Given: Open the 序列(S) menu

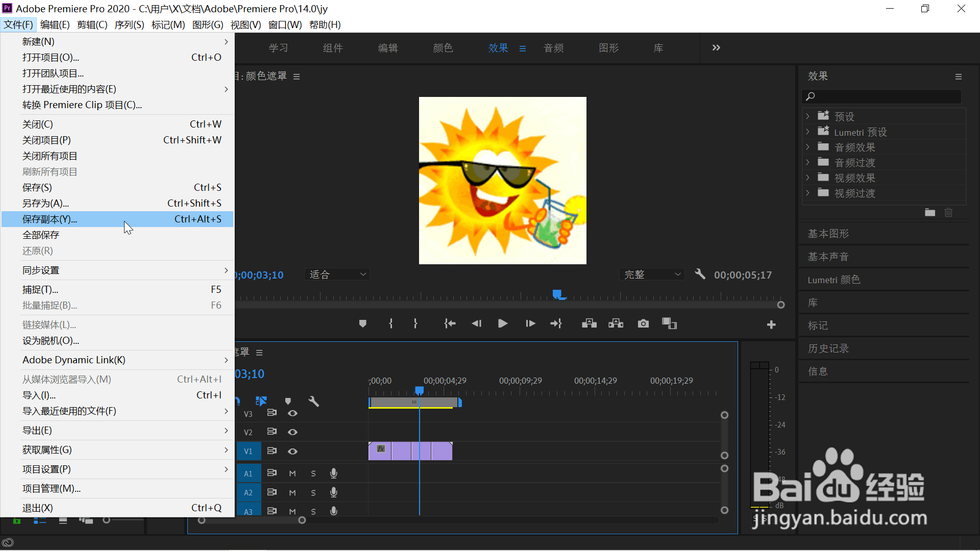Looking at the screenshot, I should (x=129, y=24).
